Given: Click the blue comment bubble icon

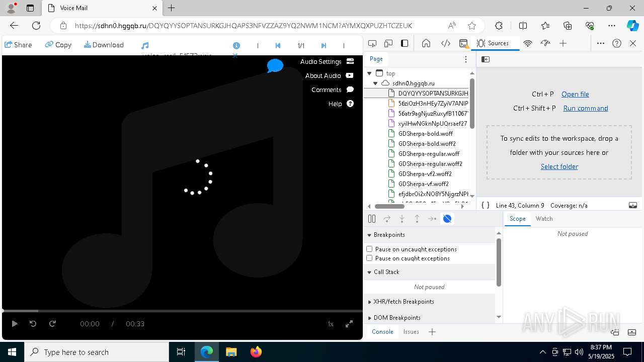Looking at the screenshot, I should (275, 66).
